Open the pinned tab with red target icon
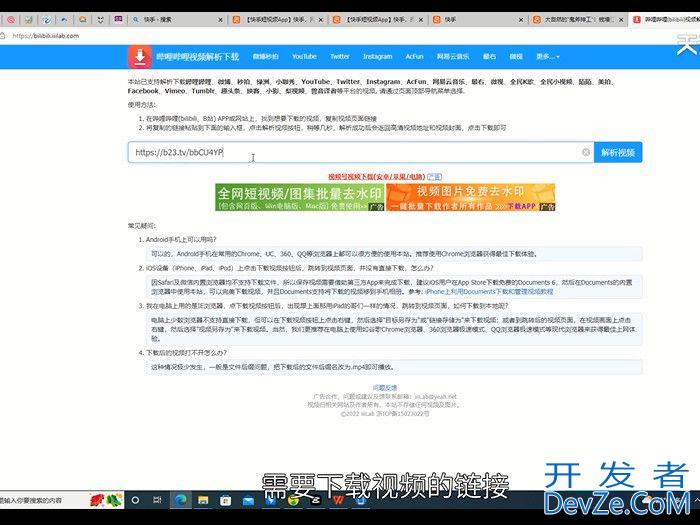Viewport: 700px width, 525px height. (x=11, y=20)
